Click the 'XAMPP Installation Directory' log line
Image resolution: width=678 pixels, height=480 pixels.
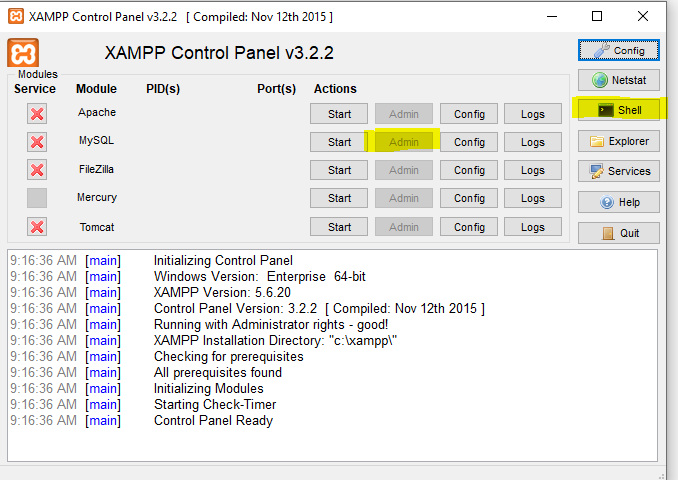pyautogui.click(x=275, y=340)
